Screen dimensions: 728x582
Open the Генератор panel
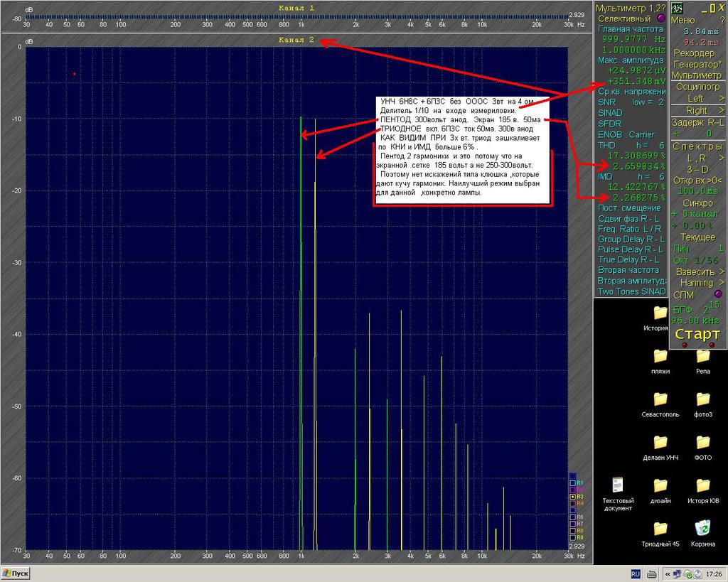click(697, 64)
